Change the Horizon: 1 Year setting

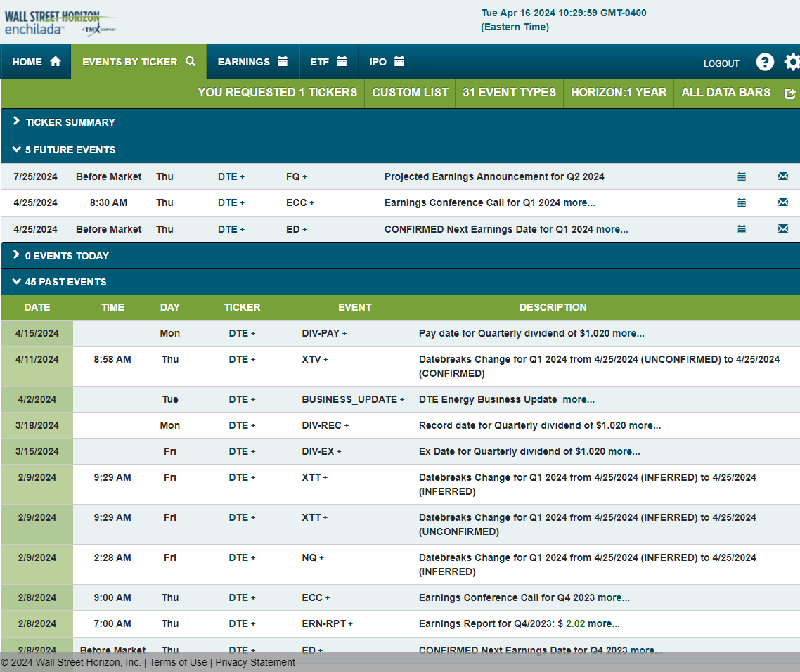[618, 93]
